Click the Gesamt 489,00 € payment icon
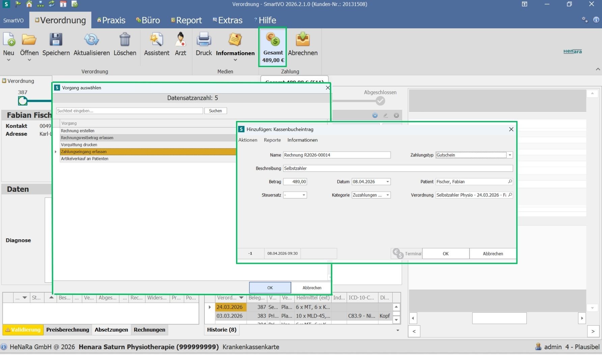The height and width of the screenshot is (364, 602). (x=273, y=39)
